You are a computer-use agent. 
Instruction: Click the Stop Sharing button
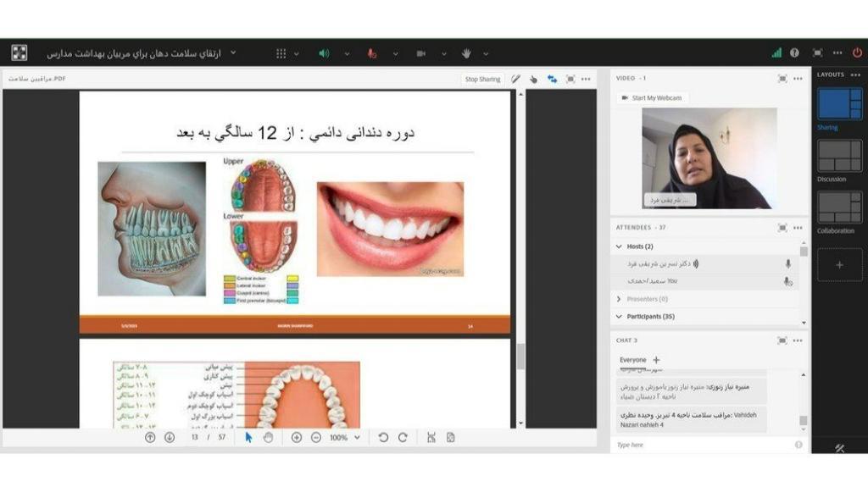[482, 79]
